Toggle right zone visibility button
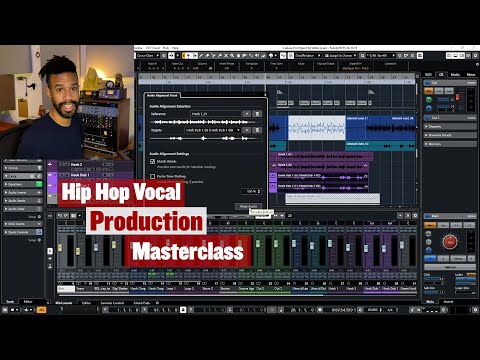480x360 pixels. point(462,56)
